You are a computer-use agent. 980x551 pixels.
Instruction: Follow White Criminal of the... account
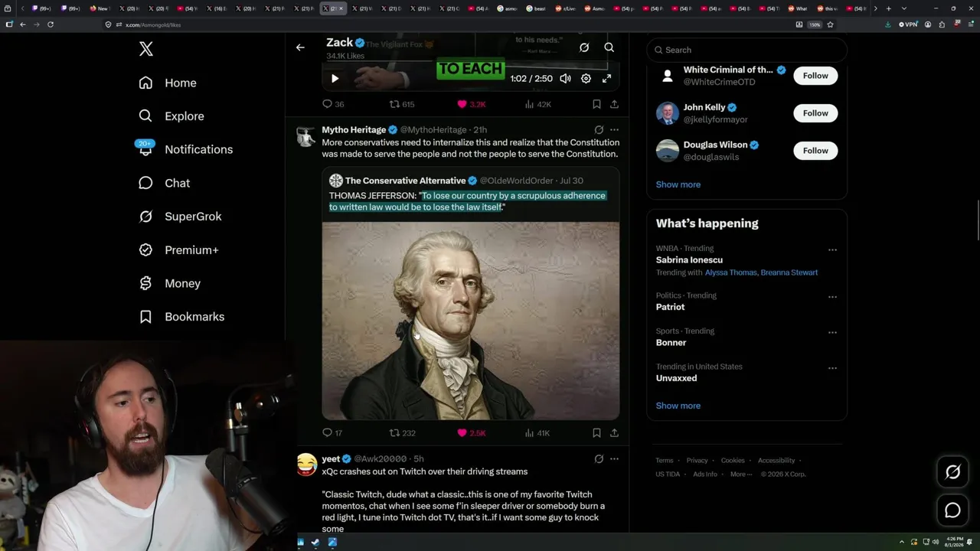(815, 76)
